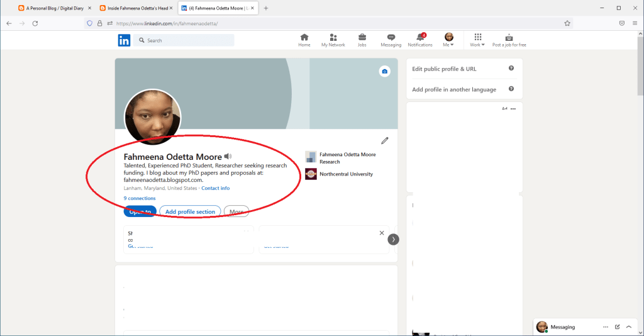Play name pronunciation speaker icon
Viewport: 644px width, 336px height.
click(228, 157)
